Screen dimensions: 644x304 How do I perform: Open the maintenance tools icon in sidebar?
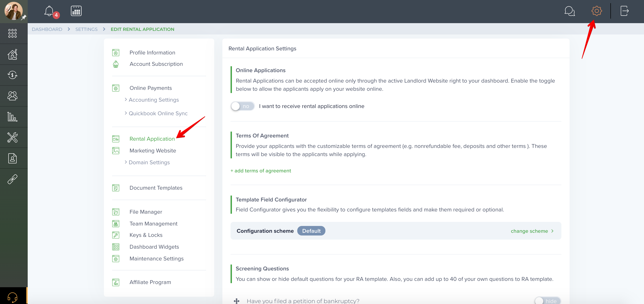(x=12, y=137)
